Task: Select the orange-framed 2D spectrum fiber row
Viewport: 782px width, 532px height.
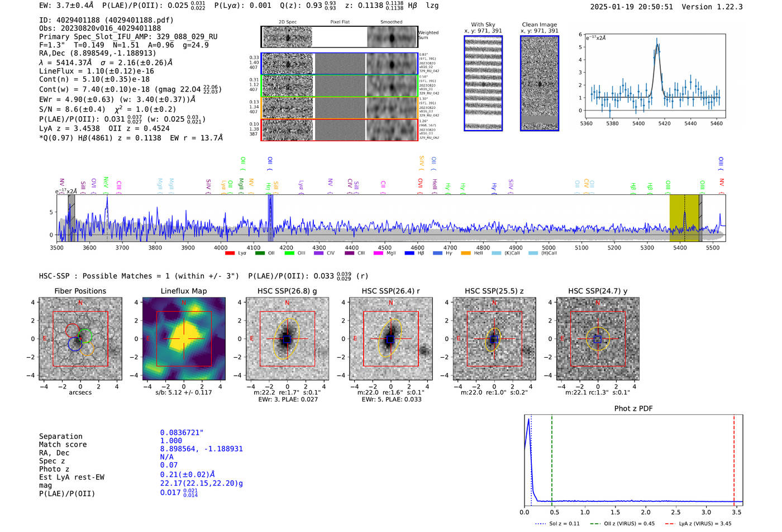Action: click(x=340, y=108)
